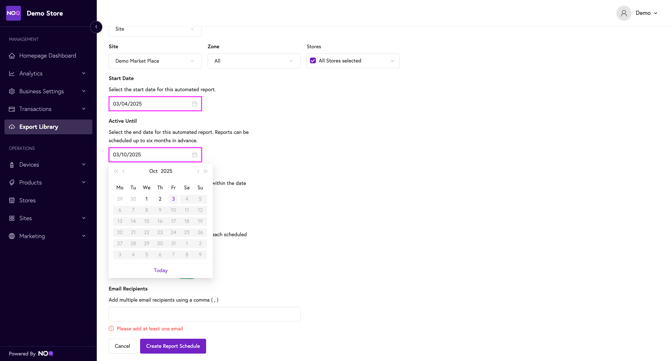Click the email error warning icon
The width and height of the screenshot is (670, 361).
point(111,329)
